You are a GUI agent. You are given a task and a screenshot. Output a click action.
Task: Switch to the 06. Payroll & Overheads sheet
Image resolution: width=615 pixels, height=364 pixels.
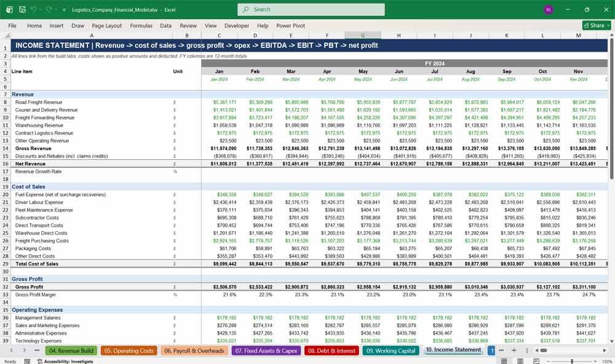click(194, 350)
